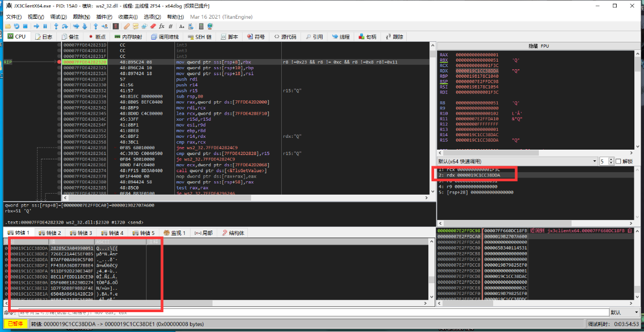Open the 文件(F) menu
This screenshot has width=644, height=332.
point(13,17)
